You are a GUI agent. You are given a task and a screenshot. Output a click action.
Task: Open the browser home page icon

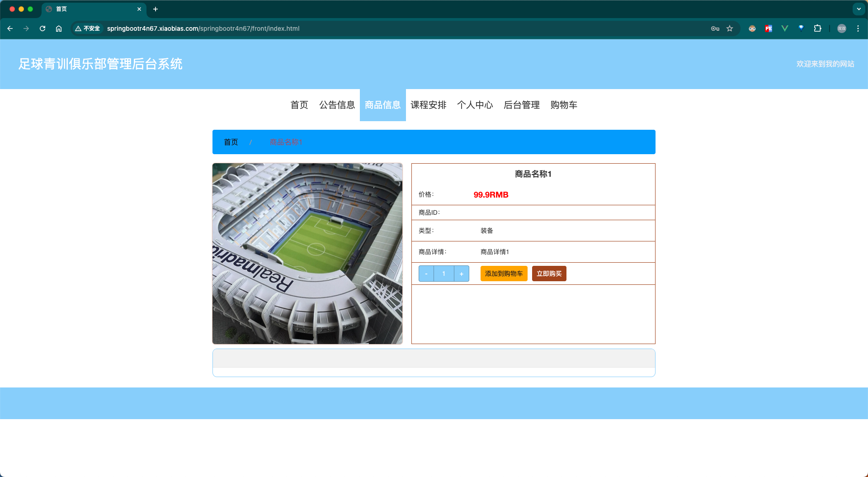tap(59, 28)
